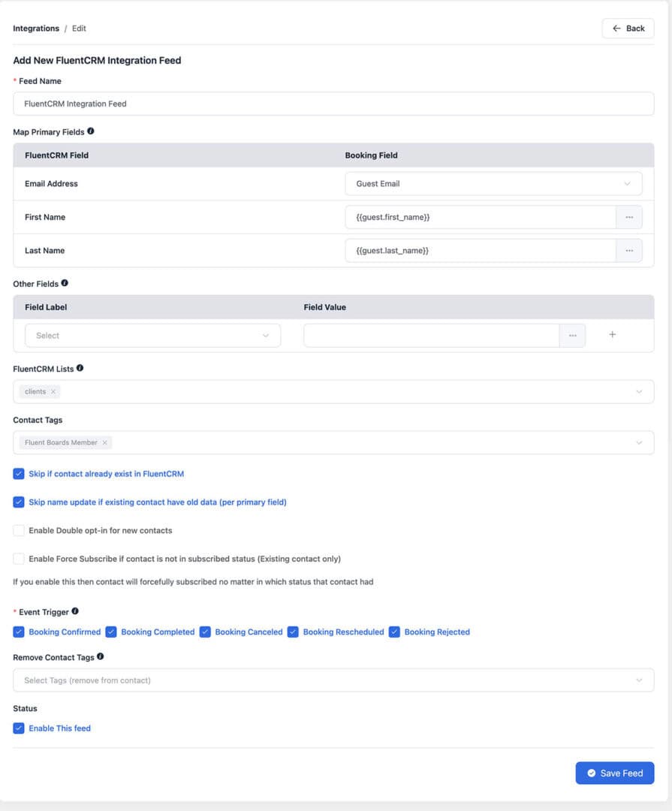Toggle Enable This feed checkbox
This screenshot has width=672, height=811.
(x=19, y=728)
